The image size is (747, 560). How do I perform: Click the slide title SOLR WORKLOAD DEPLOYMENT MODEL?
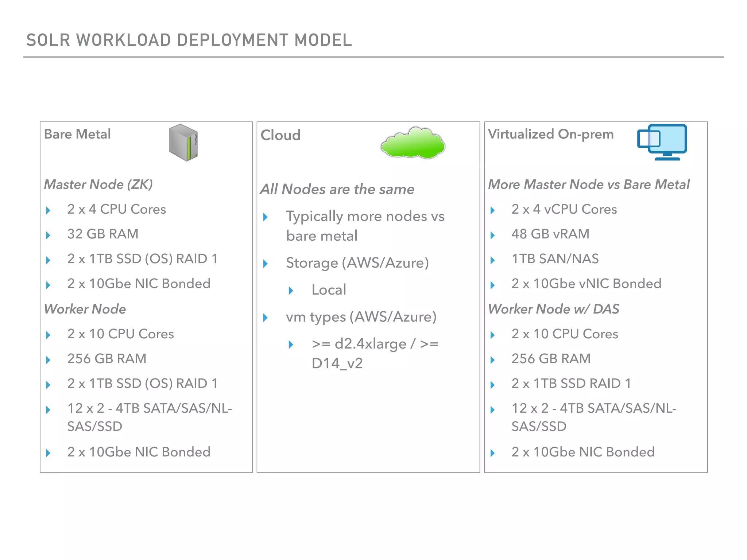[x=189, y=40]
